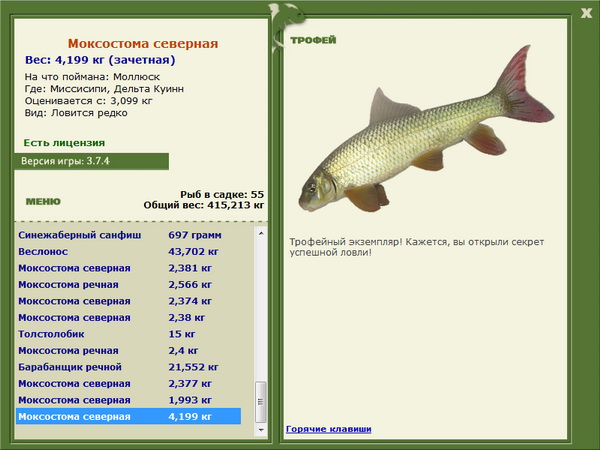
Task: Click highlighted Моксостома северная 4,199 кг row
Action: (129, 416)
